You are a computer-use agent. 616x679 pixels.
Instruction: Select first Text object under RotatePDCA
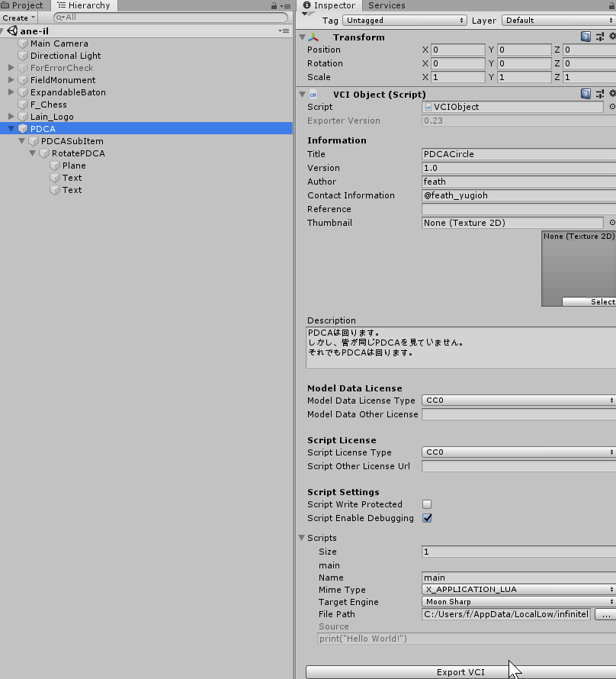point(72,178)
